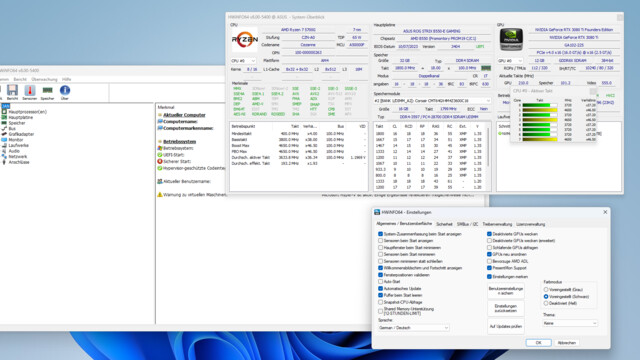640x360 pixels.
Task: Click the Hauptprozessor(en) tree icon
Action: (x=4, y=111)
